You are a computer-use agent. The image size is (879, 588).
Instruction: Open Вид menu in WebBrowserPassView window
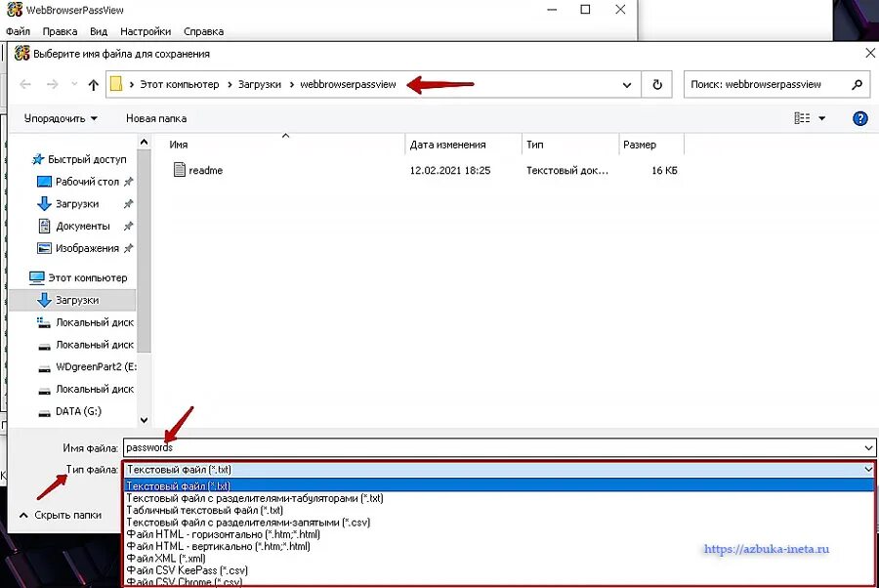(x=99, y=31)
